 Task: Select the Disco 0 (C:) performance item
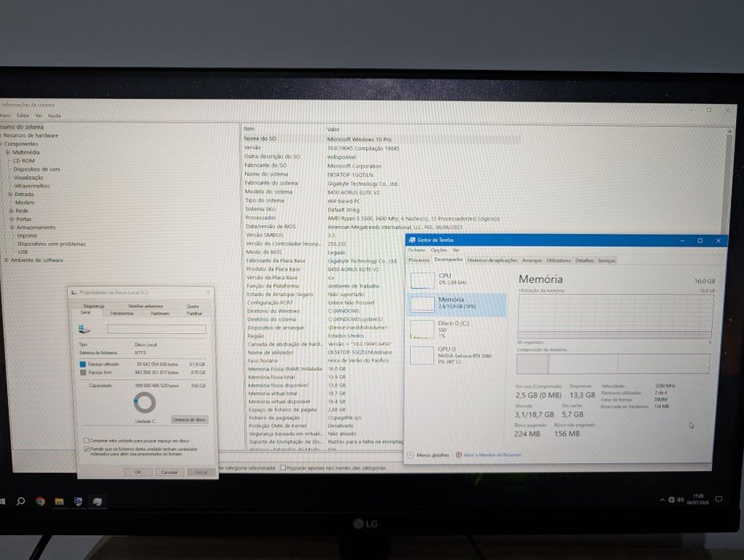pos(456,329)
